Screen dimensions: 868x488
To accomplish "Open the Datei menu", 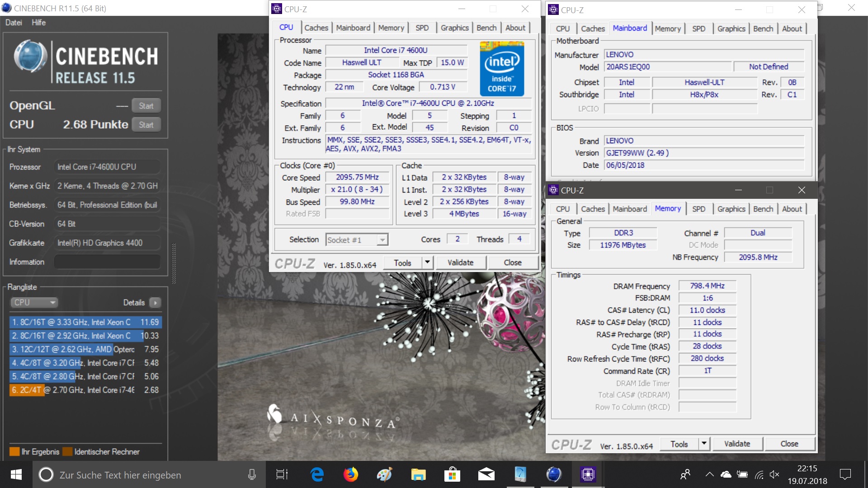I will click(14, 23).
